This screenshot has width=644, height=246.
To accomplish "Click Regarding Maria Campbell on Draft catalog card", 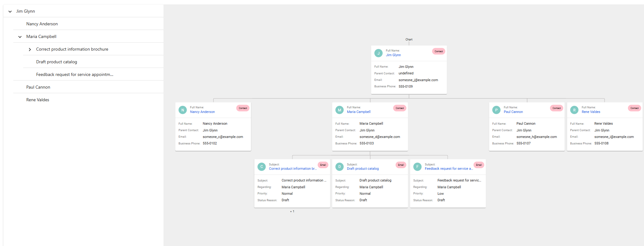I will 371,187.
